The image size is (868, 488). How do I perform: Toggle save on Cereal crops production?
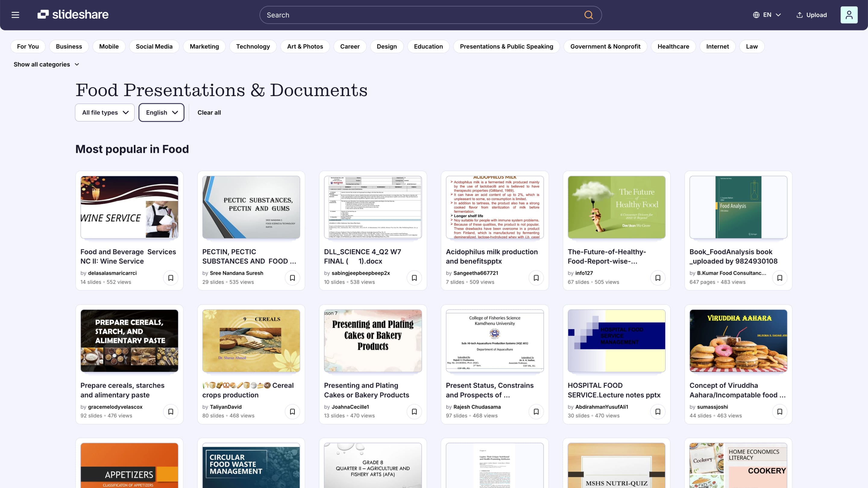[292, 411]
